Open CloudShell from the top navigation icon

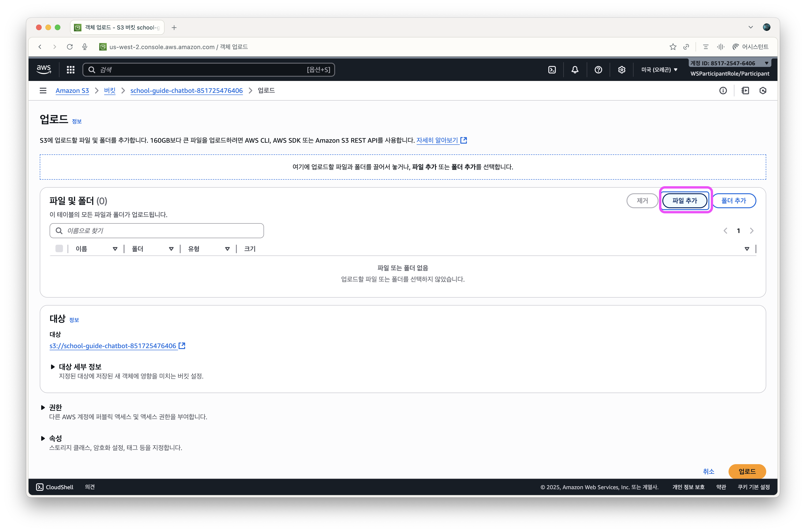[x=552, y=69]
